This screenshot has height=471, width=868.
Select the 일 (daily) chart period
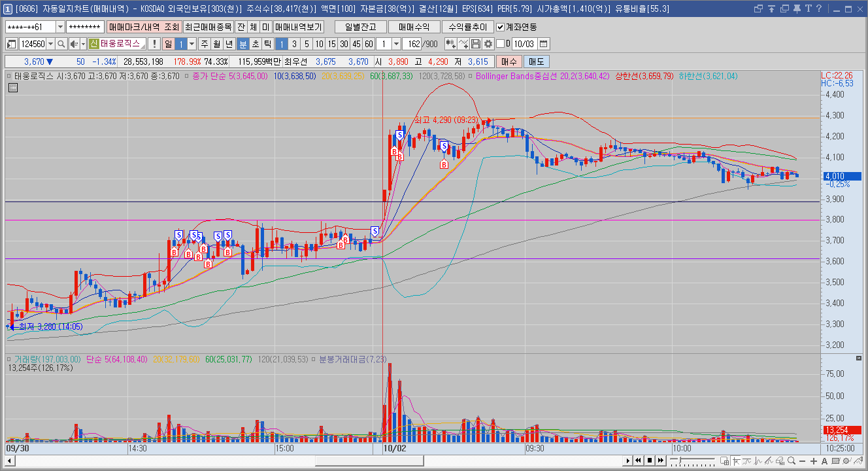(168, 44)
